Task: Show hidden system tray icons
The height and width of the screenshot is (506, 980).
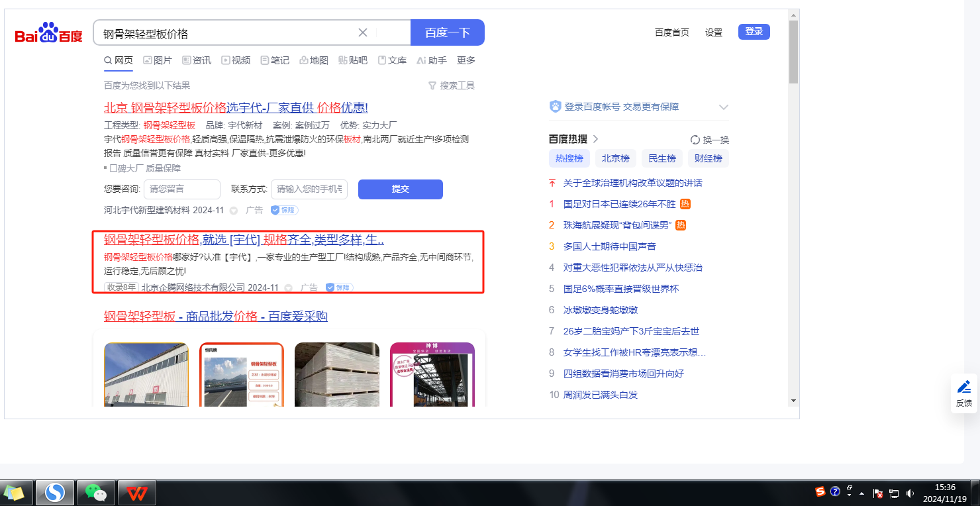Action: tap(861, 493)
